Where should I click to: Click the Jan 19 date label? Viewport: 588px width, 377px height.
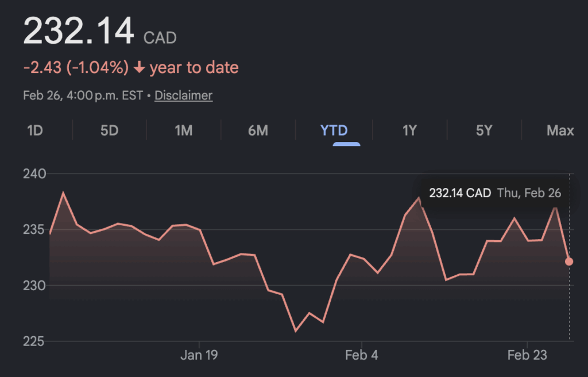point(199,355)
